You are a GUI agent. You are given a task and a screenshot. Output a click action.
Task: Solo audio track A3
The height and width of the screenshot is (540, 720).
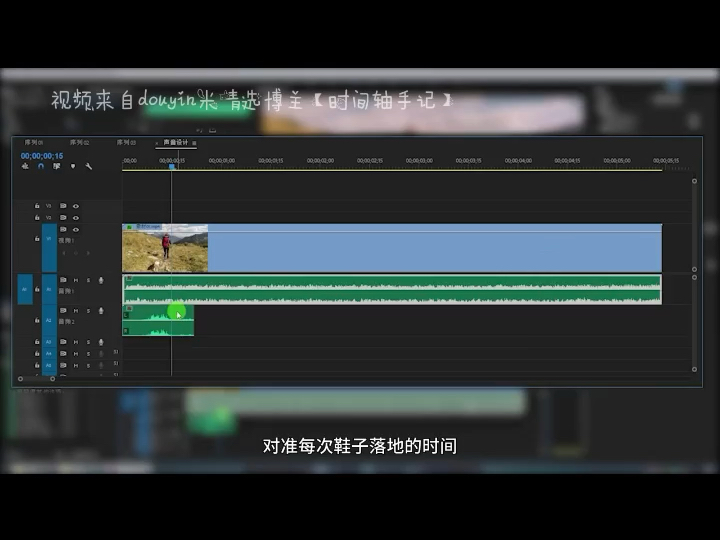pyautogui.click(x=89, y=342)
